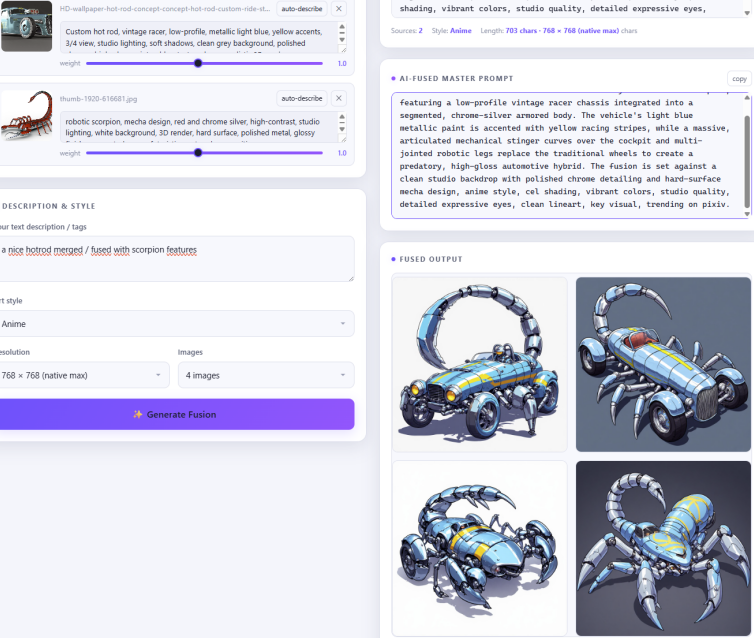Click the text description / tags input field

[x=176, y=259]
